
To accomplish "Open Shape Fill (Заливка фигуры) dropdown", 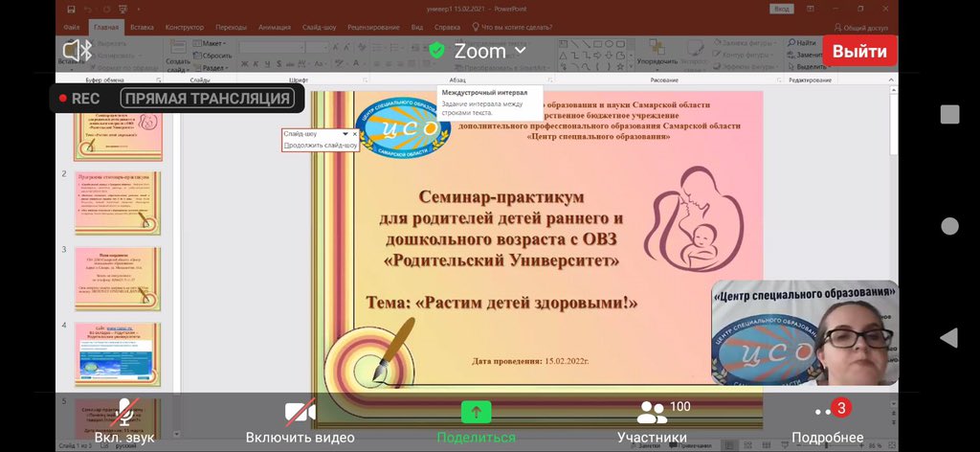I will pos(744,43).
